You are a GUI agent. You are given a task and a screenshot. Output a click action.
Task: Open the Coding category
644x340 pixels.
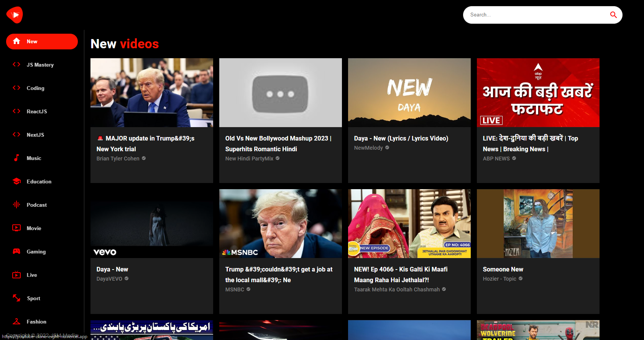pos(42,88)
